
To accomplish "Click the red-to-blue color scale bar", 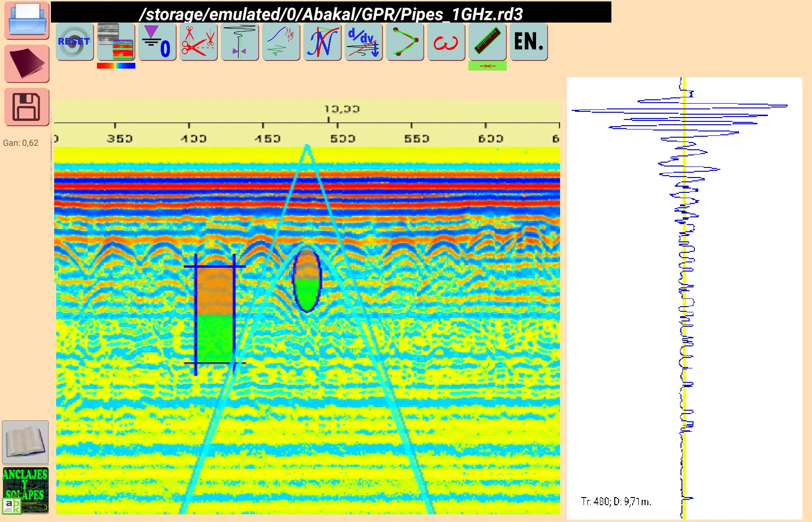I will 116,66.
